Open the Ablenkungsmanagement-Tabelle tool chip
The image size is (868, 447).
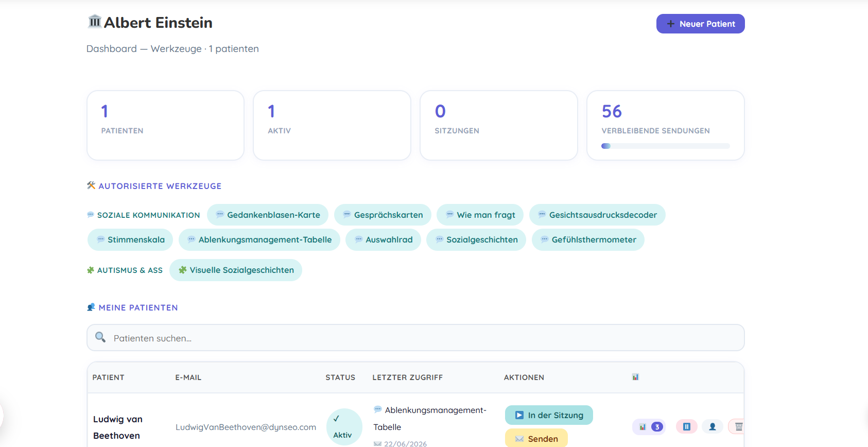(x=259, y=239)
